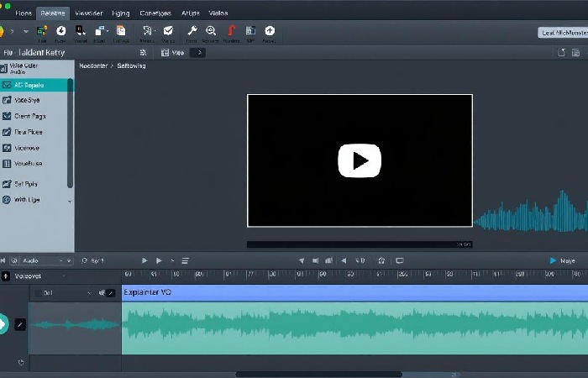Open the Hging menu

(120, 13)
